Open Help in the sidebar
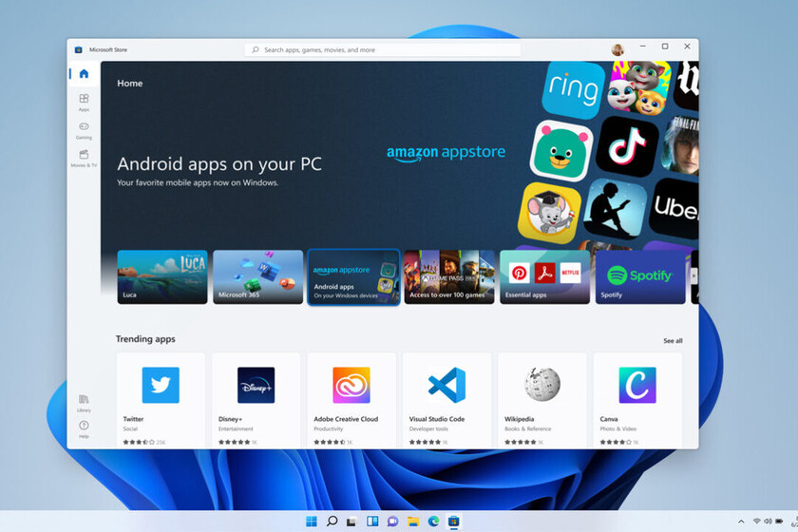Screen dimensions: 798x532 click(x=84, y=429)
